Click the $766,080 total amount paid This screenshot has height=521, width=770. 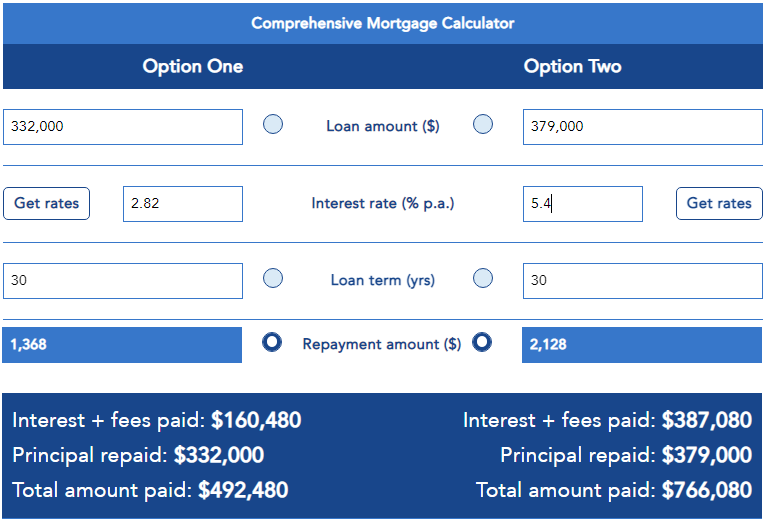pyautogui.click(x=707, y=490)
